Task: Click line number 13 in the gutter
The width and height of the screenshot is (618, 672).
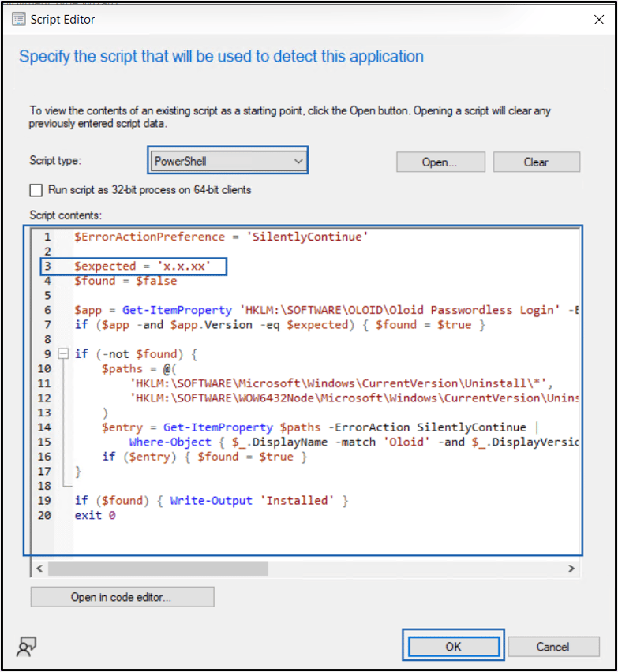Action: click(x=44, y=413)
